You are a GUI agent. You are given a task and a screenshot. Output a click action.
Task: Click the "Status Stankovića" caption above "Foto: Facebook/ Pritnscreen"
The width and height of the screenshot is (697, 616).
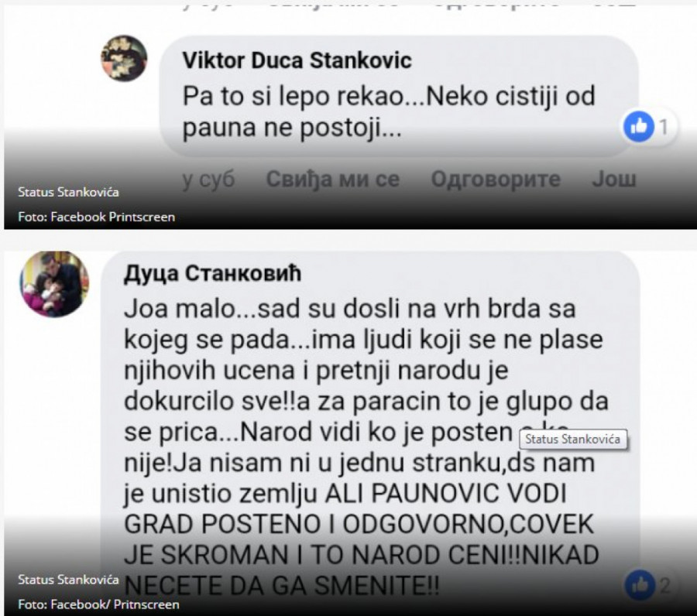point(68,580)
